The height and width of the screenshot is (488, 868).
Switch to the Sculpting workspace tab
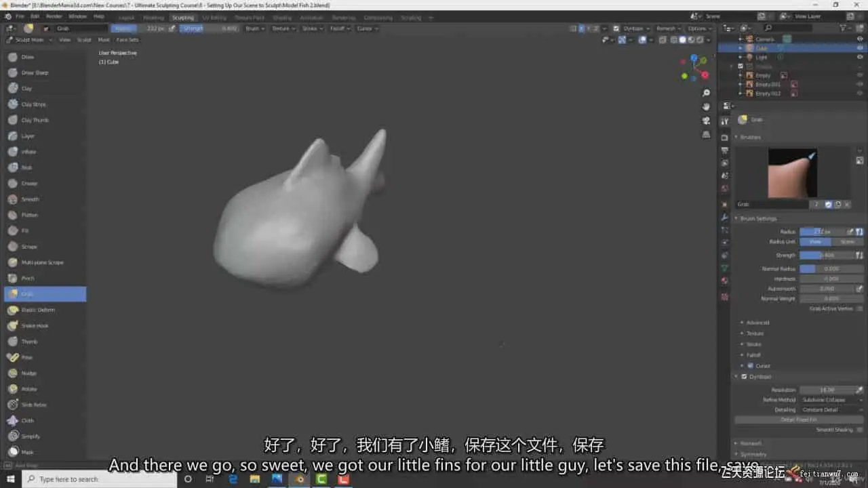coord(183,17)
